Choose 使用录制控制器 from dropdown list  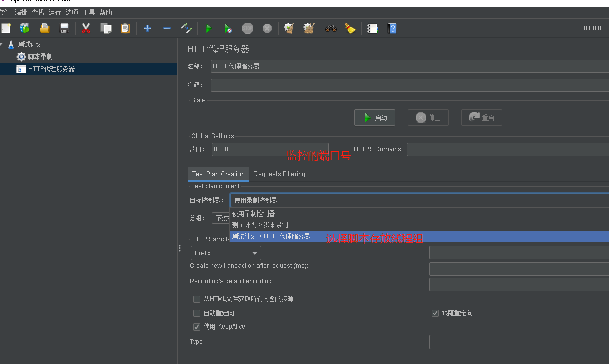419,214
